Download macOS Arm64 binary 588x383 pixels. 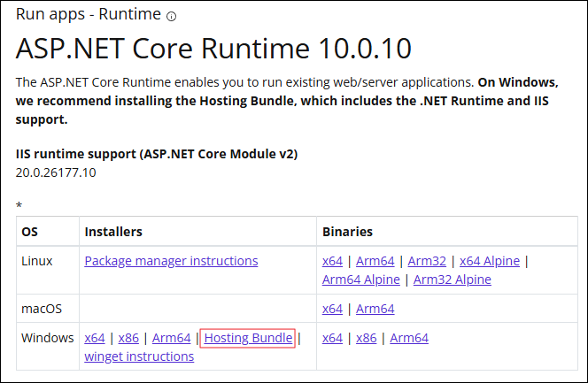point(375,309)
